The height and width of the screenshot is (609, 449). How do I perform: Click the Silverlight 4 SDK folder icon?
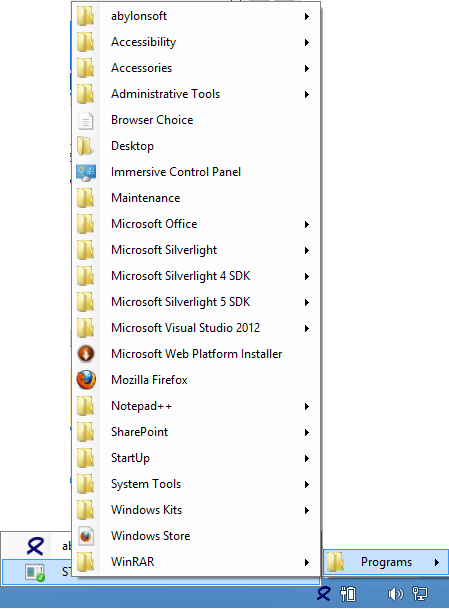[x=85, y=276]
